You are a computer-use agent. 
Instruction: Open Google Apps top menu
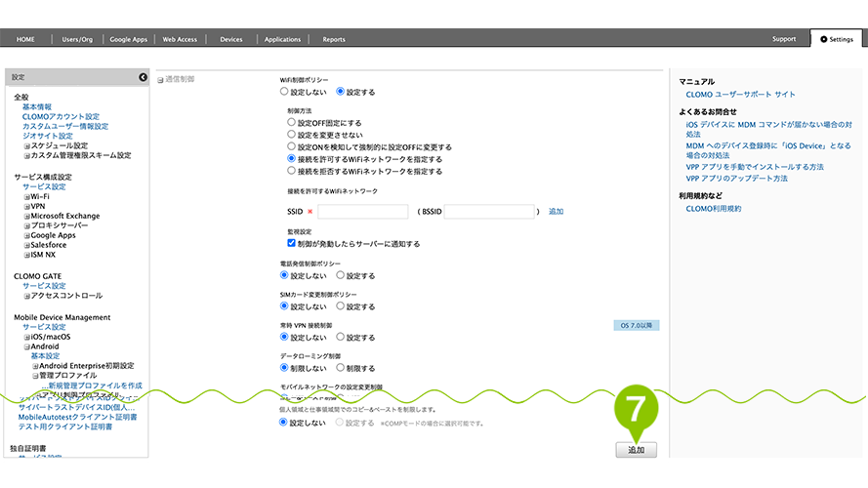tap(129, 39)
